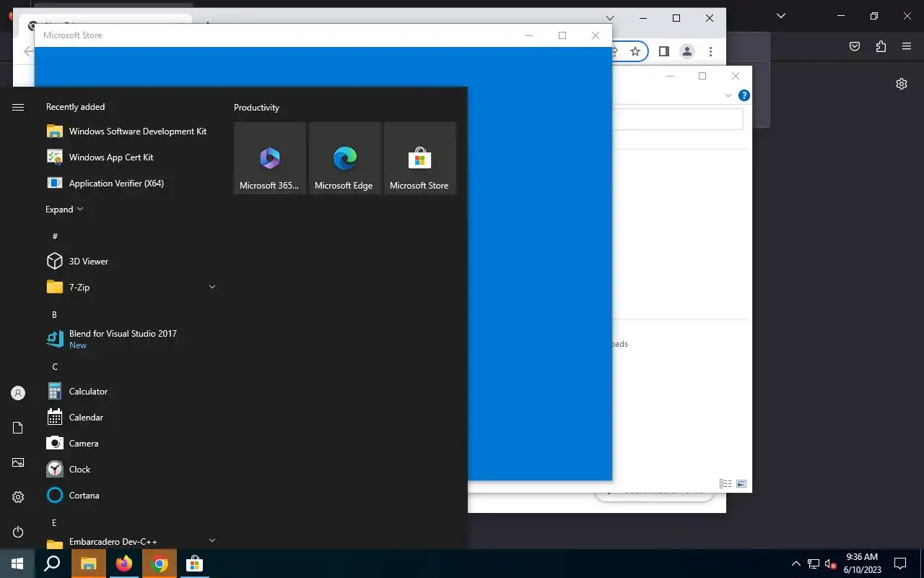Expand the File Explorer ribbon chevron
Image resolution: width=924 pixels, height=578 pixels.
pos(728,95)
